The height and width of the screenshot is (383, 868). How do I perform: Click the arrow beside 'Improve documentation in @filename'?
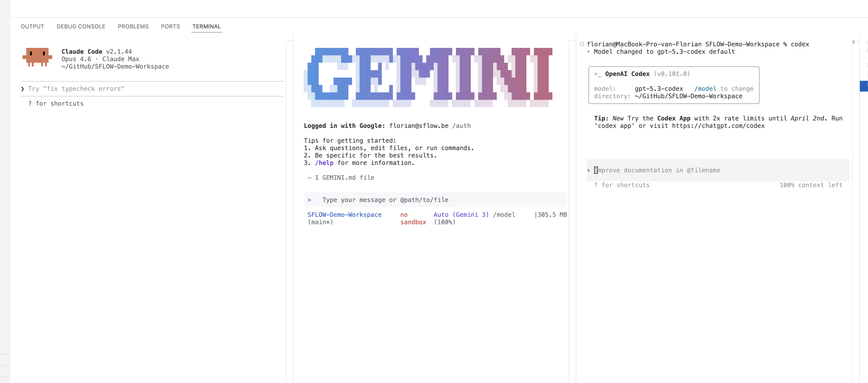tap(589, 170)
